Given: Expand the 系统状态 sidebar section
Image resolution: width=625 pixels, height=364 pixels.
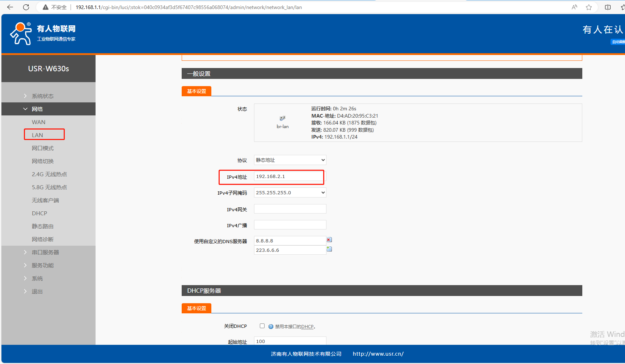Looking at the screenshot, I should tap(42, 96).
